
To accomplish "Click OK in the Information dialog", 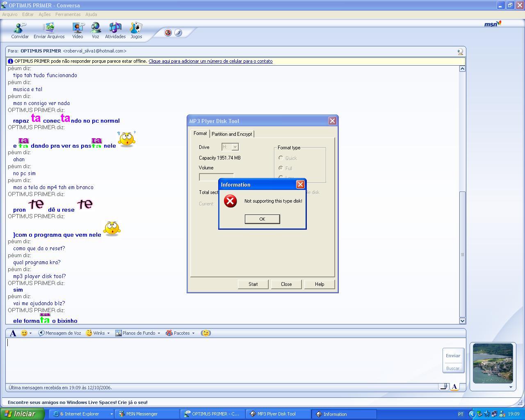I will (x=262, y=219).
